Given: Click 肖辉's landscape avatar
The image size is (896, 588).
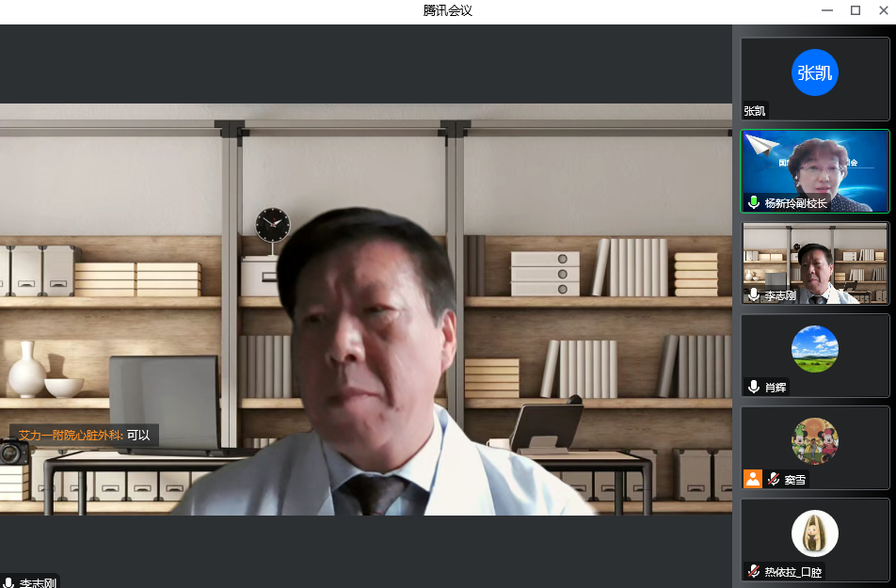Looking at the screenshot, I should click(x=814, y=349).
